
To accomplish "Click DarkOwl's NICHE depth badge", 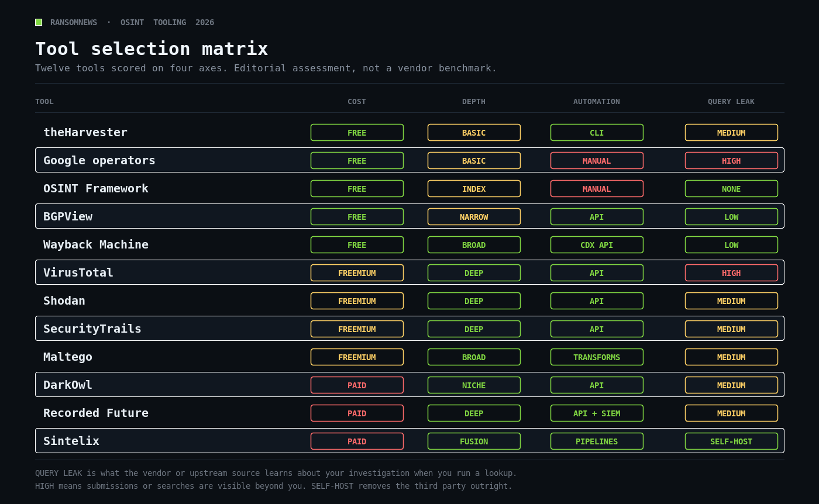I will (x=474, y=385).
